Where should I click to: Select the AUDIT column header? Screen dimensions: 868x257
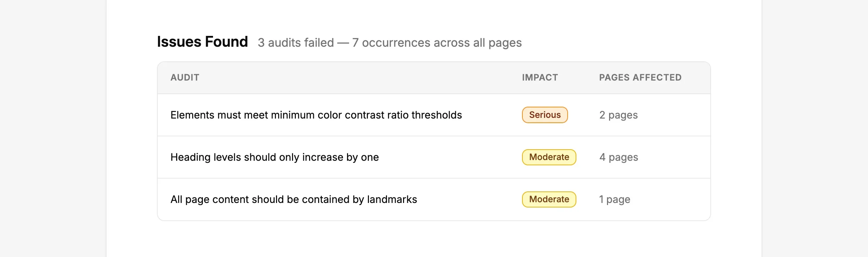click(185, 77)
